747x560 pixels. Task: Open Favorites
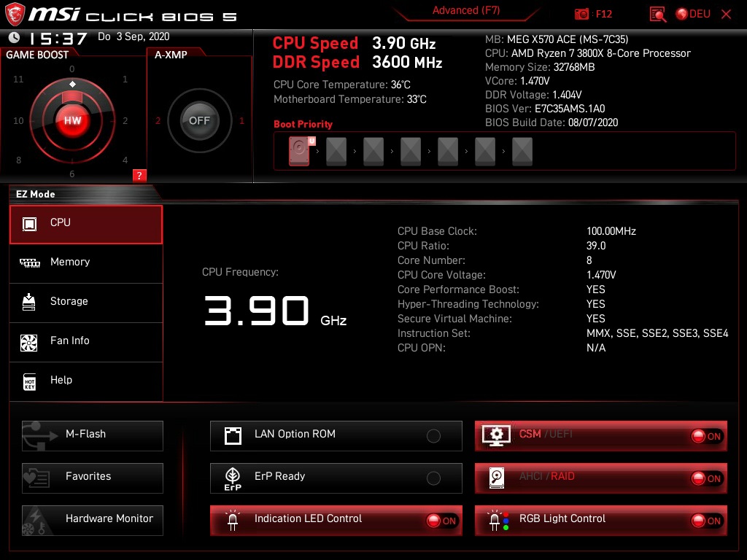(x=93, y=478)
